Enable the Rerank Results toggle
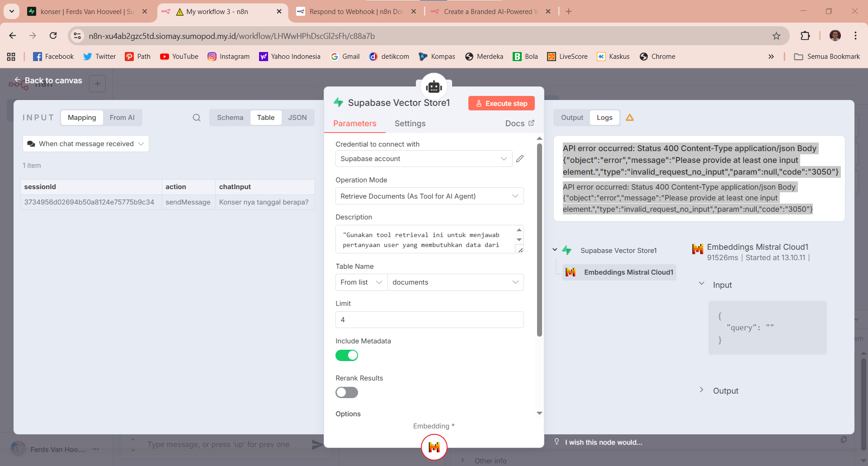The image size is (868, 466). pyautogui.click(x=347, y=393)
